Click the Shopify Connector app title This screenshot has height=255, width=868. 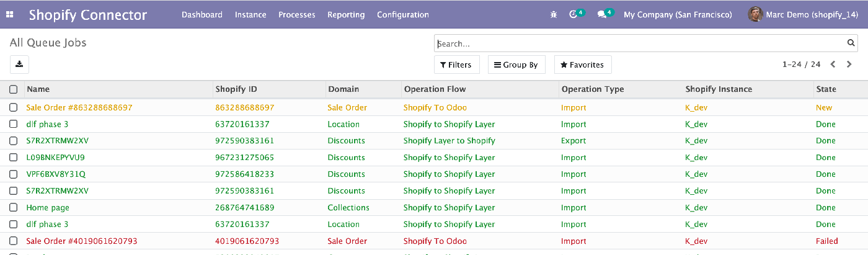[x=88, y=15]
